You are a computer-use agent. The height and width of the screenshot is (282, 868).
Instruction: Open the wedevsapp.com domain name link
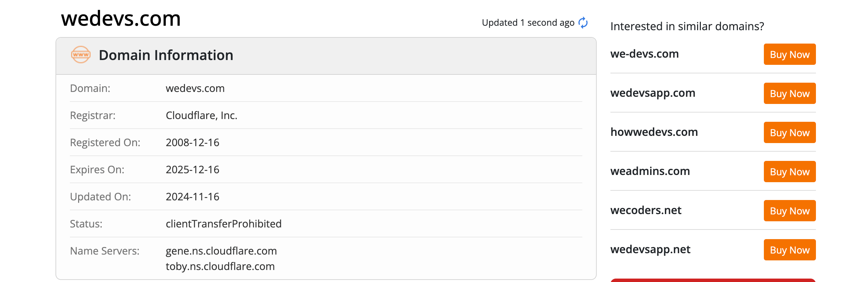click(x=653, y=93)
